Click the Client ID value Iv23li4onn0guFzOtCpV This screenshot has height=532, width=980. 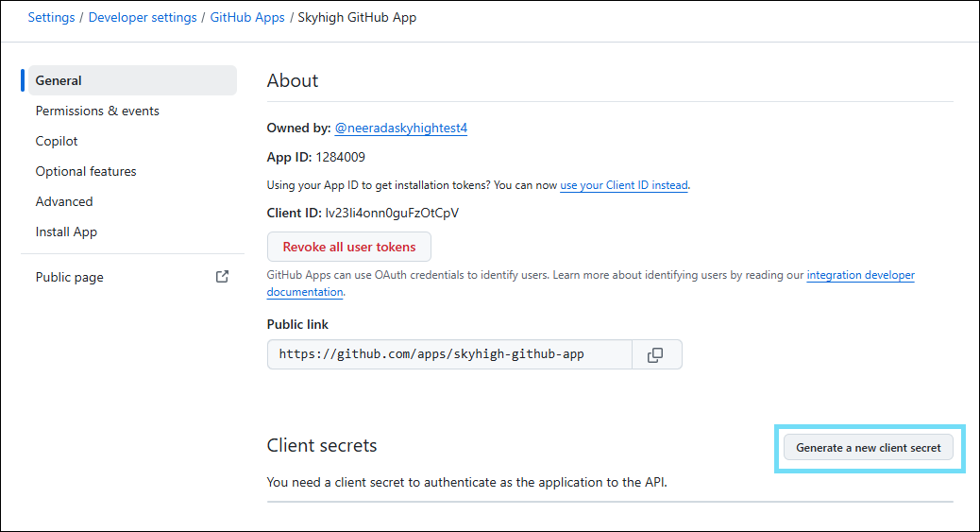pos(392,213)
